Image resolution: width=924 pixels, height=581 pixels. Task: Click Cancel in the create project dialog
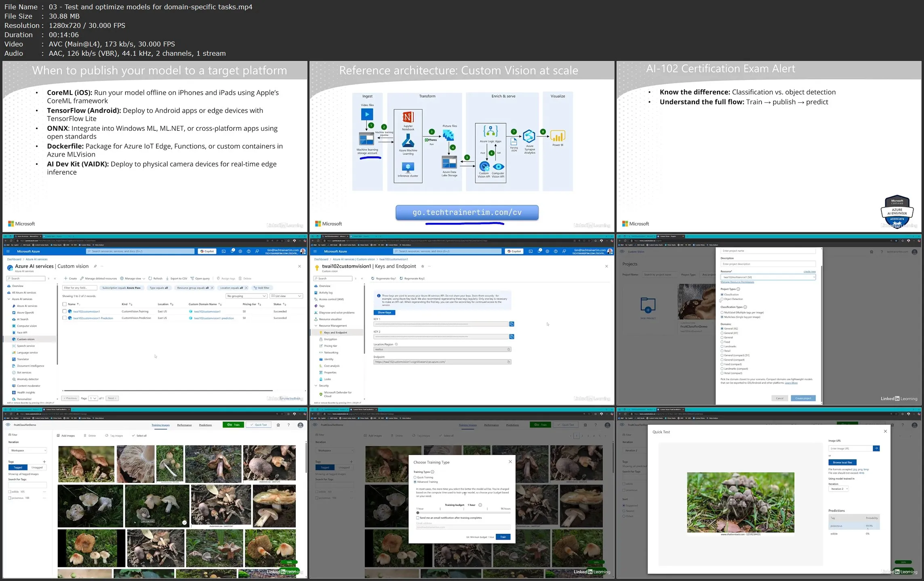coord(780,398)
